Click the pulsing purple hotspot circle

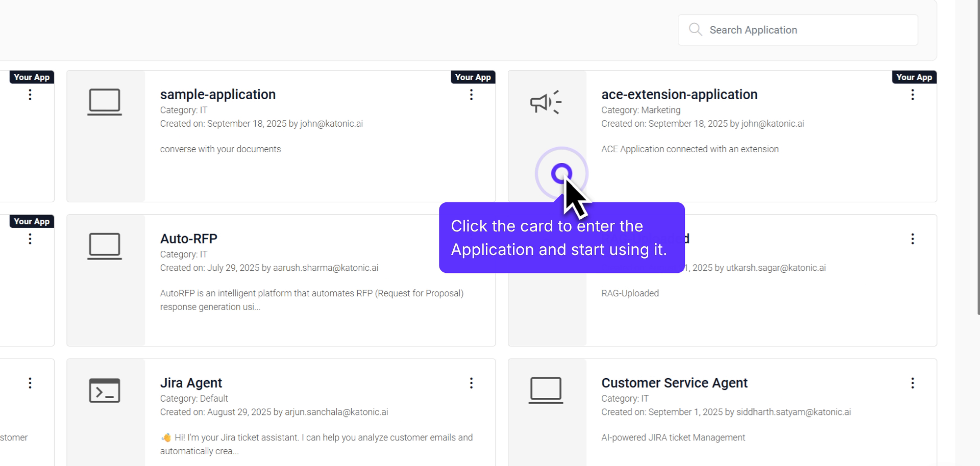(561, 174)
